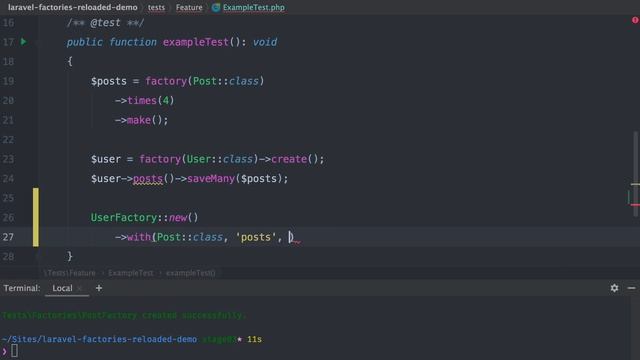Click the terminal prompt input cursor
The image size is (640, 360).
(14, 350)
